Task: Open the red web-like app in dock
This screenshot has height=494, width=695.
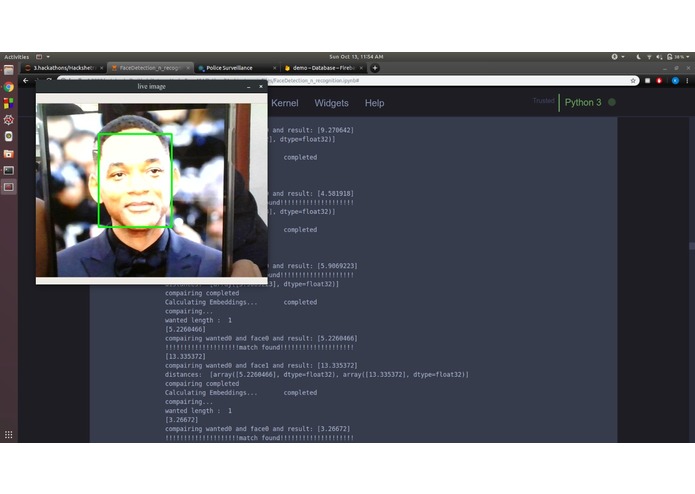Action: [8, 120]
